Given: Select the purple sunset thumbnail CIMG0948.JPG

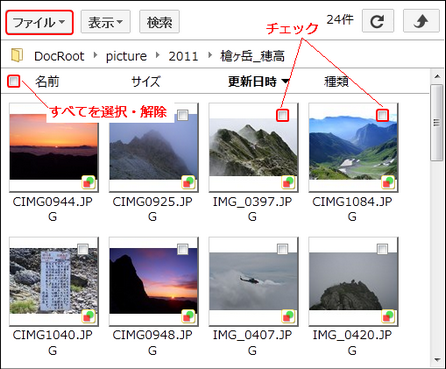Looking at the screenshot, I should click(154, 281).
